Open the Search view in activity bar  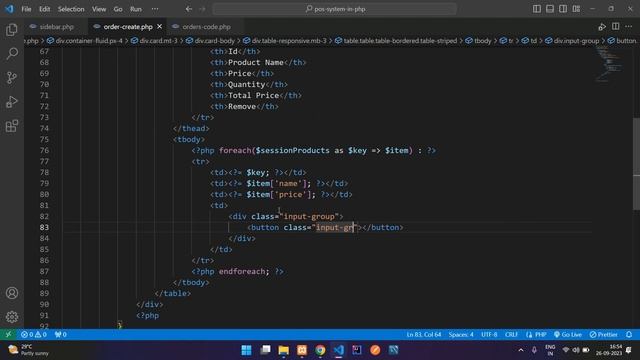click(x=12, y=53)
